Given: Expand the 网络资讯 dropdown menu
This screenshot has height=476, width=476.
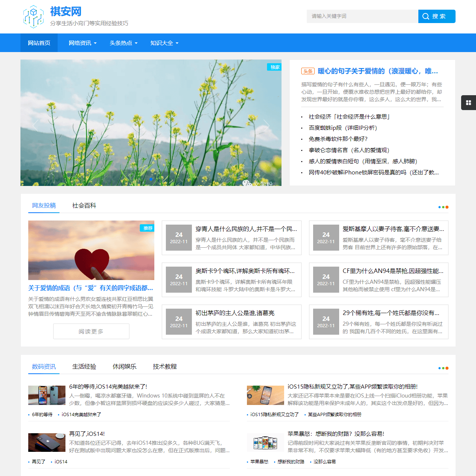Looking at the screenshot, I should 83,43.
